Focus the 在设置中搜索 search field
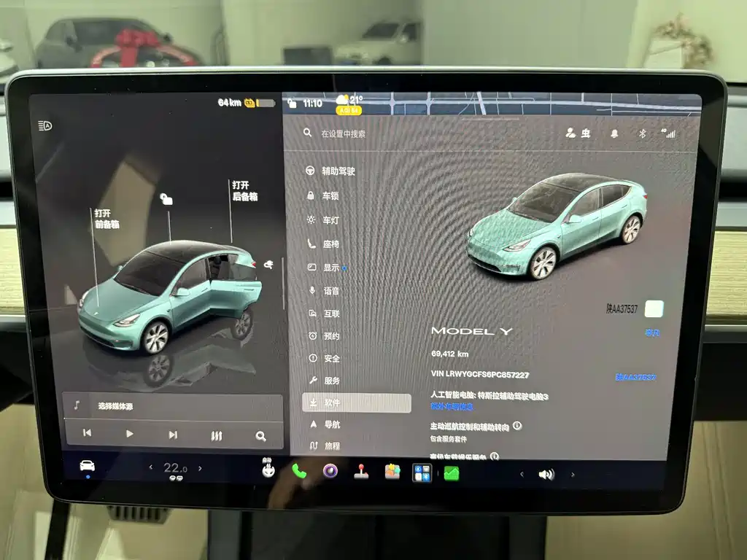Image resolution: width=747 pixels, height=560 pixels. pos(343,134)
